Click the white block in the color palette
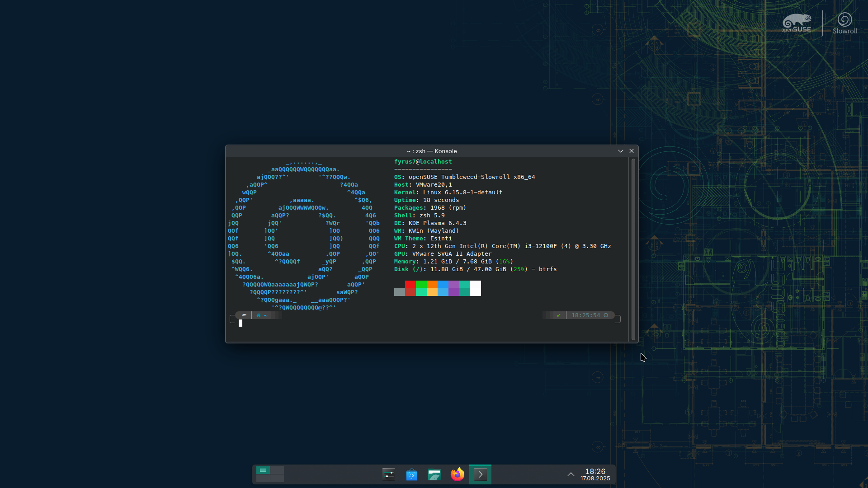Viewport: 868px width, 488px height. (476, 288)
